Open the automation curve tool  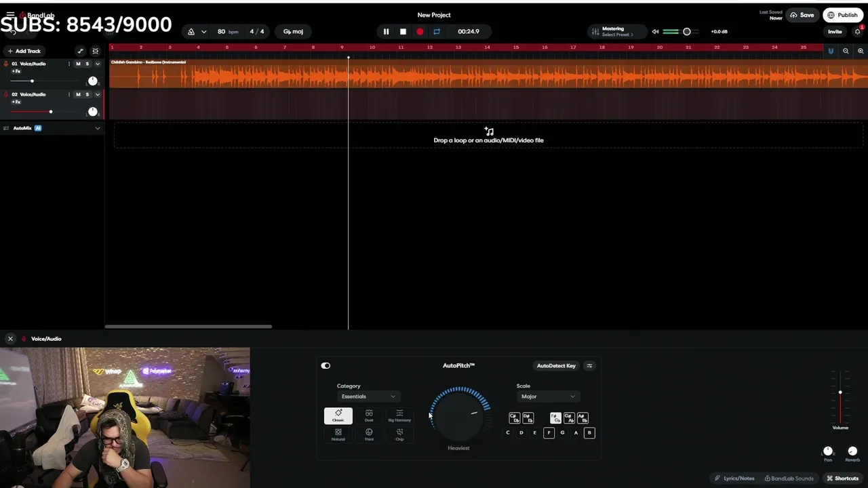(x=80, y=51)
